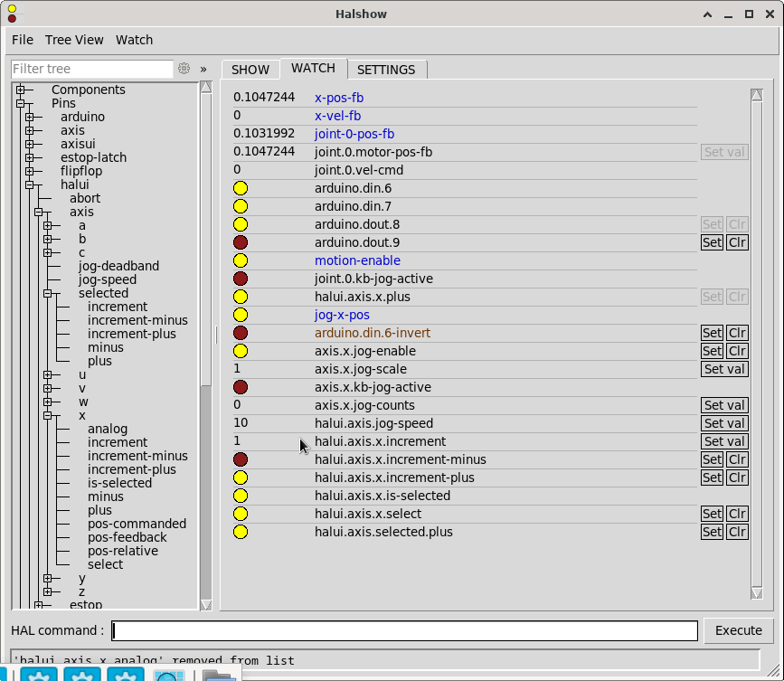Click Set val for axis.x.jog-counts
784x681 pixels.
pos(724,405)
